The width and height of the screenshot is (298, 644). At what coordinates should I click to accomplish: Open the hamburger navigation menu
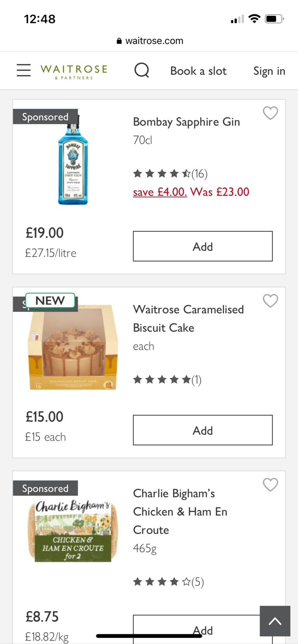(23, 70)
